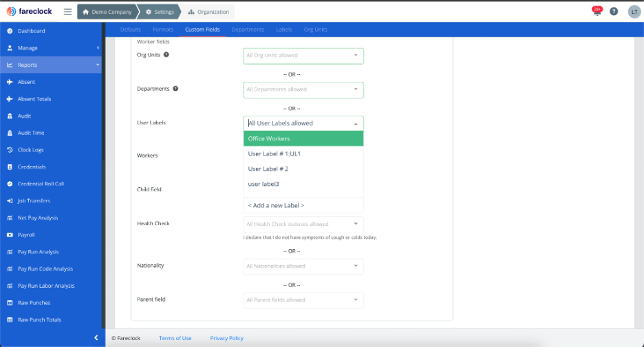Toggle the hamburger menu icon
The width and height of the screenshot is (644, 347).
[67, 12]
